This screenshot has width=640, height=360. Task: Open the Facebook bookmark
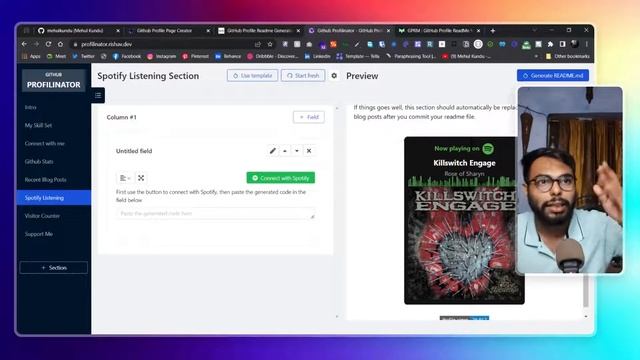pos(127,56)
